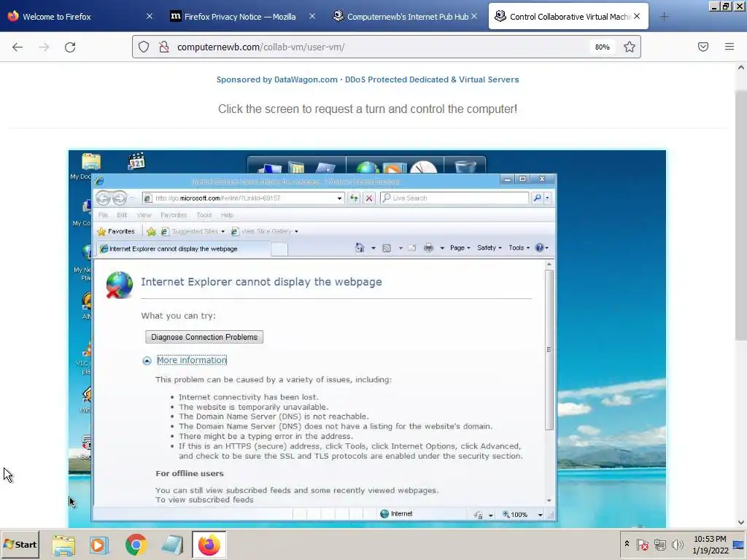Open DataWagon.com sponsor link
747x560 pixels.
[368, 79]
